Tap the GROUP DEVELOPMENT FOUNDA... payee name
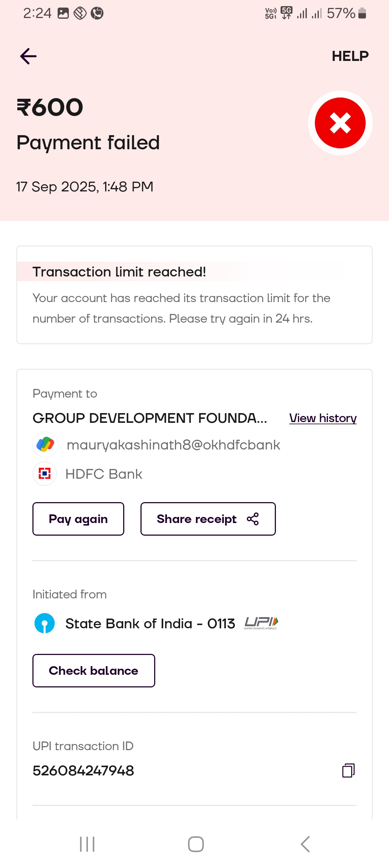This screenshot has width=389, height=868. click(x=150, y=418)
